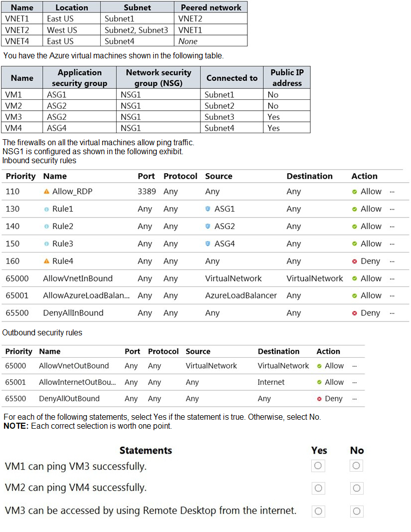Click the ASG1 shield icon in Rule1
Image resolution: width=411 pixels, height=532 pixels.
pyautogui.click(x=208, y=209)
